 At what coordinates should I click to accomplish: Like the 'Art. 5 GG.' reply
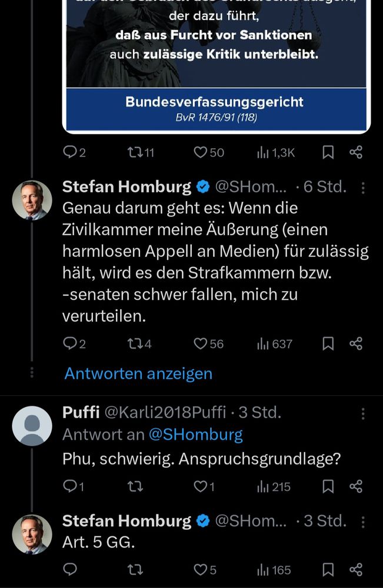(x=201, y=570)
